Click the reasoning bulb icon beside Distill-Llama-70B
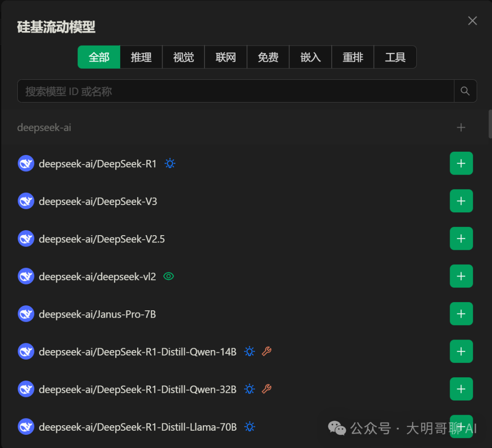This screenshot has width=492, height=448. click(250, 427)
